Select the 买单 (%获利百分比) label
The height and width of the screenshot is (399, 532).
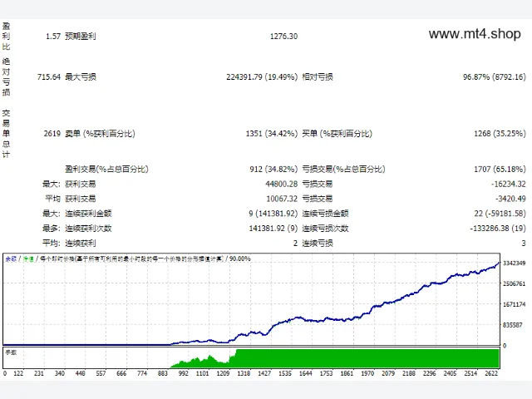(x=337, y=134)
